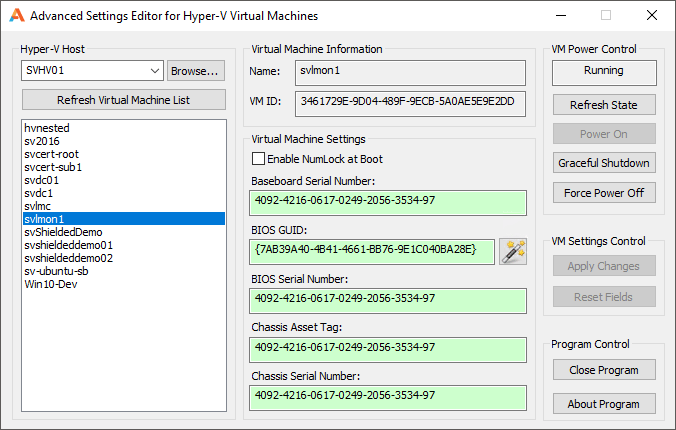The image size is (676, 430).
Task: Edit the BIOS GUID field
Action: coord(372,252)
